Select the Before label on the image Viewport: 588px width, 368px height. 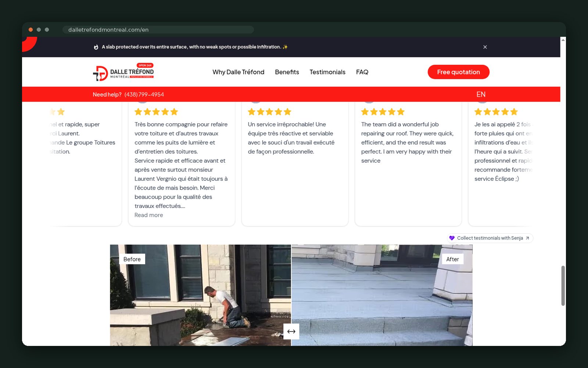click(x=132, y=259)
